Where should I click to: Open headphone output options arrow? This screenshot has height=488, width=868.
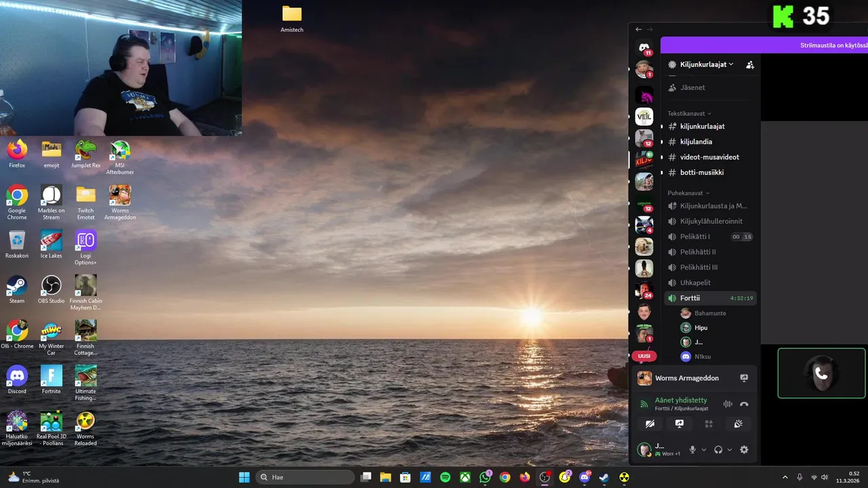pos(730,449)
